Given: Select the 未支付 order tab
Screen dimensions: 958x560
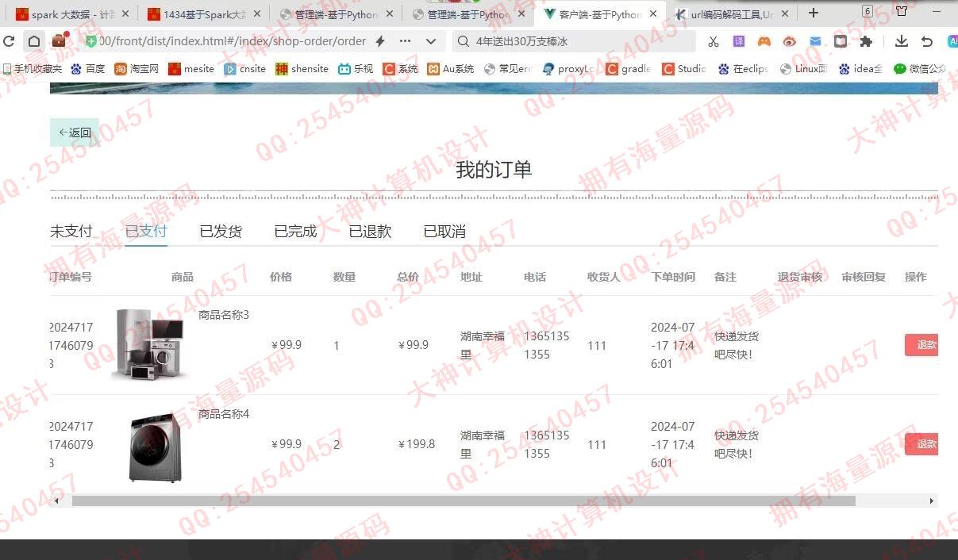Looking at the screenshot, I should [71, 231].
